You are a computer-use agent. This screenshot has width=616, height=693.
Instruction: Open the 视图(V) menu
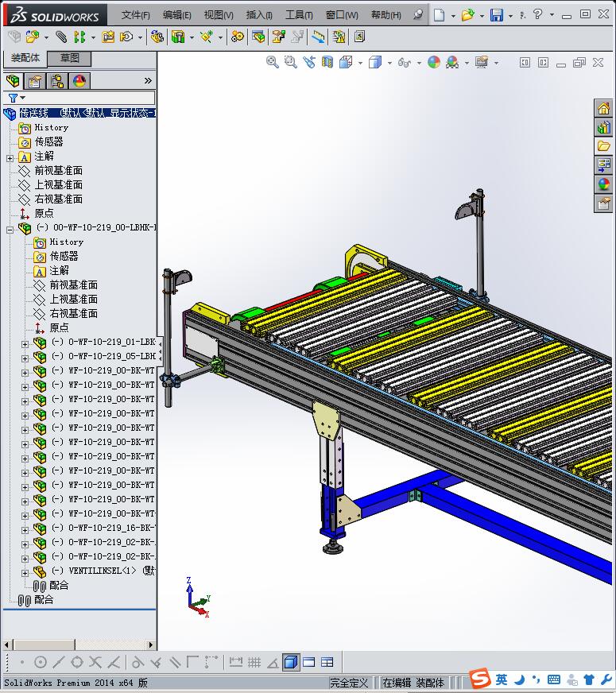[219, 15]
